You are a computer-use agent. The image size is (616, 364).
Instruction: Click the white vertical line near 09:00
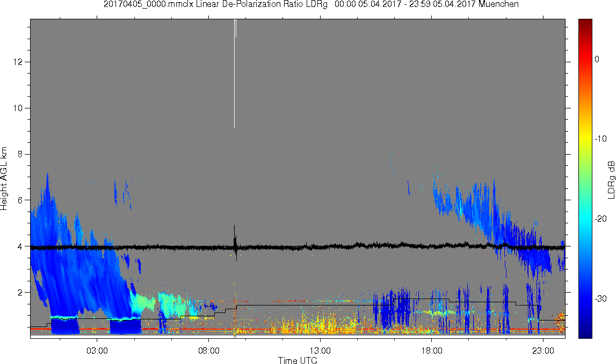[235, 74]
